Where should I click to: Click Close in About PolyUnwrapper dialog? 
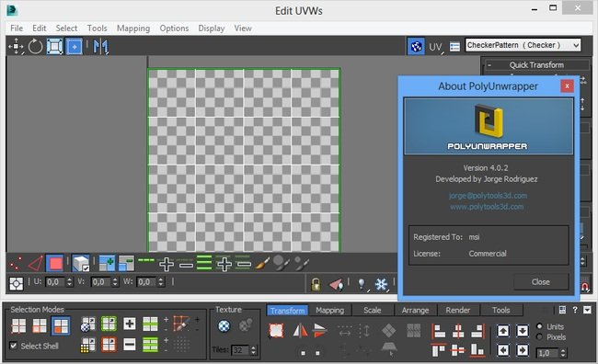pos(541,282)
